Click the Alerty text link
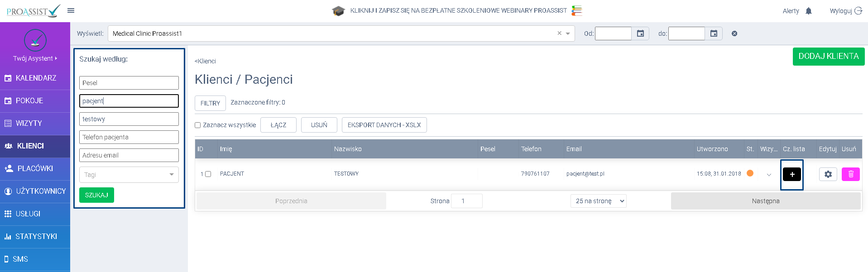 791,11
